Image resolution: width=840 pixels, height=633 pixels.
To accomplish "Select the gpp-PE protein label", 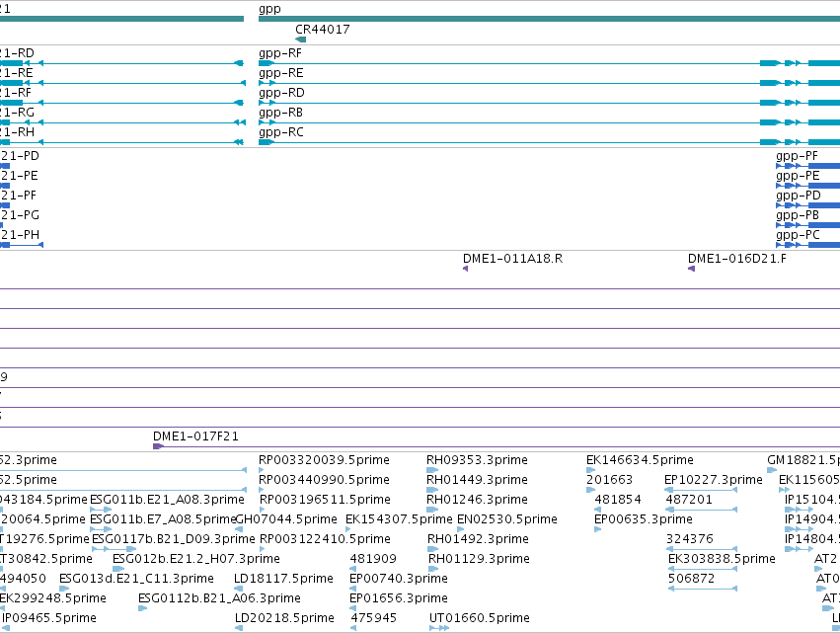I will tap(798, 176).
